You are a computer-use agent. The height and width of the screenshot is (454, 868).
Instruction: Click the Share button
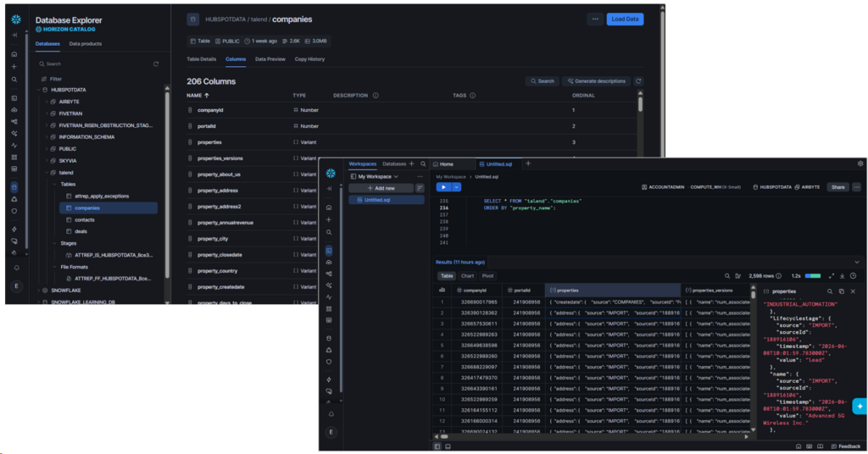[x=837, y=187]
